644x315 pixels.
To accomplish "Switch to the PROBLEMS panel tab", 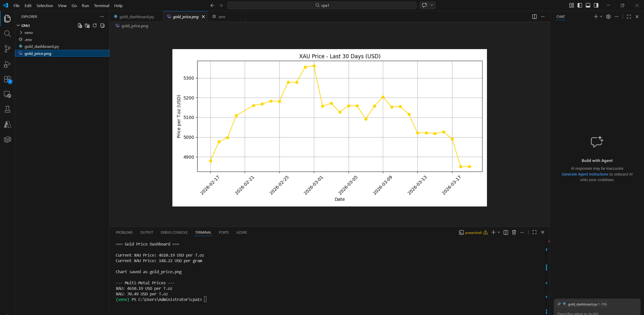I will click(x=124, y=232).
